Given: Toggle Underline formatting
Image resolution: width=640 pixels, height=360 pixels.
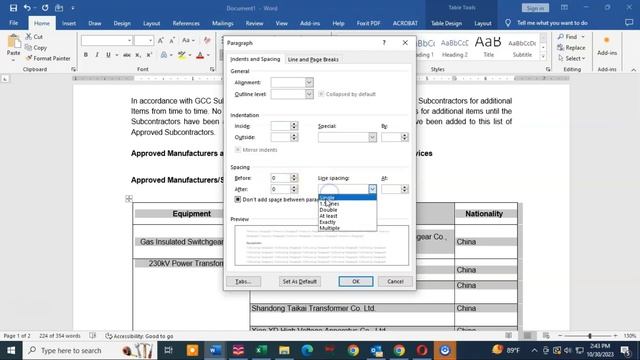Looking at the screenshot, I should 108,55.
